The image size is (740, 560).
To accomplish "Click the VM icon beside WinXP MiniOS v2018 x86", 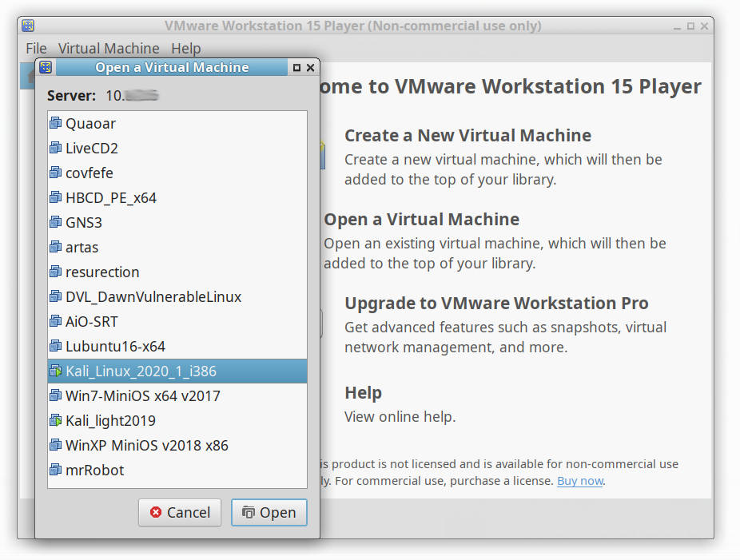I will tap(56, 445).
